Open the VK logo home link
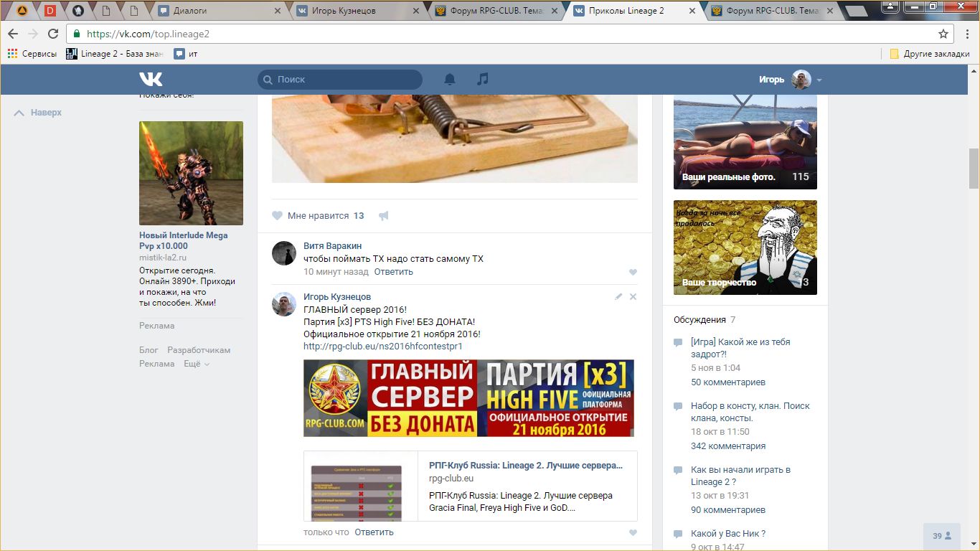 (x=151, y=79)
